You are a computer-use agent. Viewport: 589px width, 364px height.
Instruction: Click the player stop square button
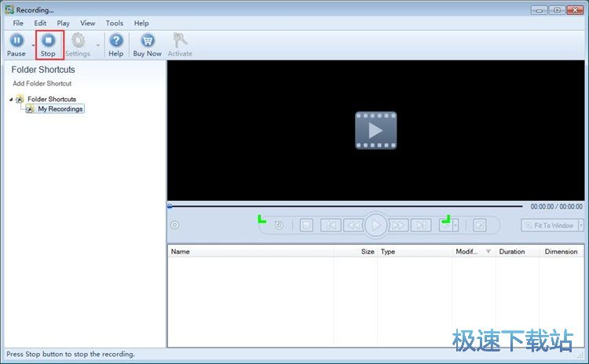click(x=306, y=225)
